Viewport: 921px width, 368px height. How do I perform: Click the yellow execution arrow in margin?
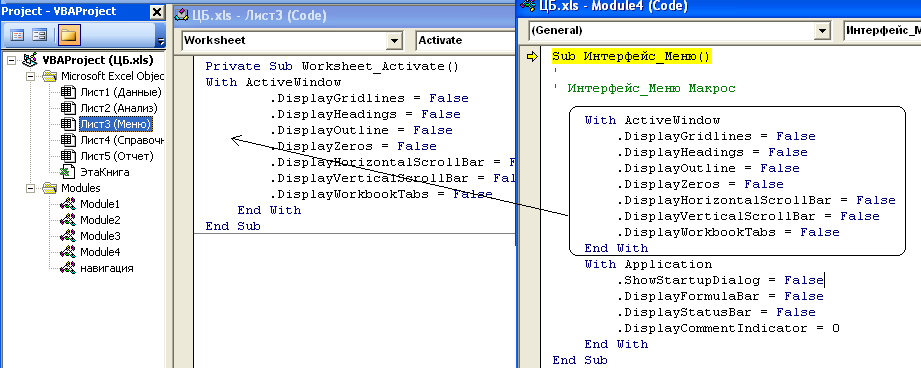(x=533, y=56)
